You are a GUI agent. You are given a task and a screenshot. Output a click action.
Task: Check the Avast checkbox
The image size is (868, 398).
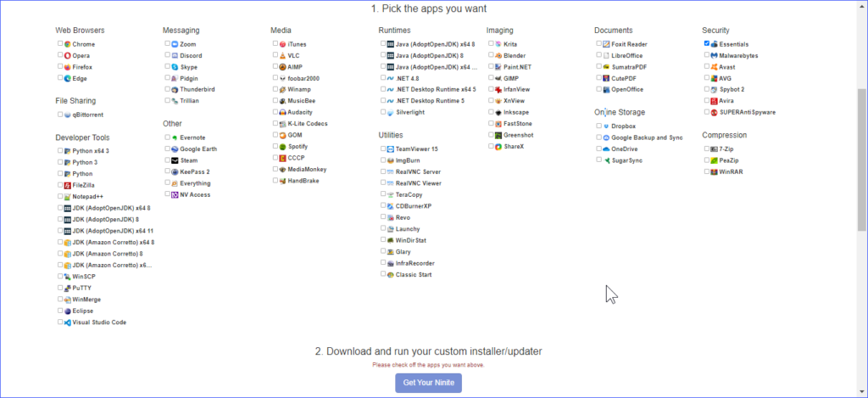[x=707, y=66]
